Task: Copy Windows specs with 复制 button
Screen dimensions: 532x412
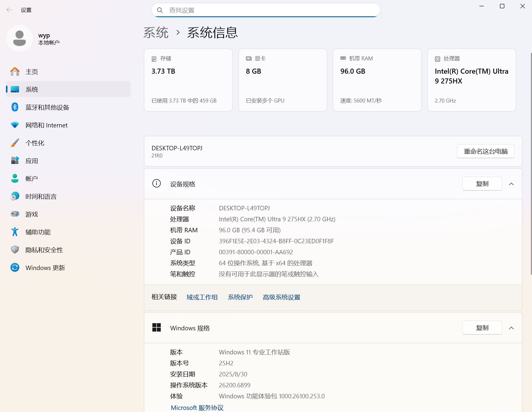Action: [x=482, y=328]
